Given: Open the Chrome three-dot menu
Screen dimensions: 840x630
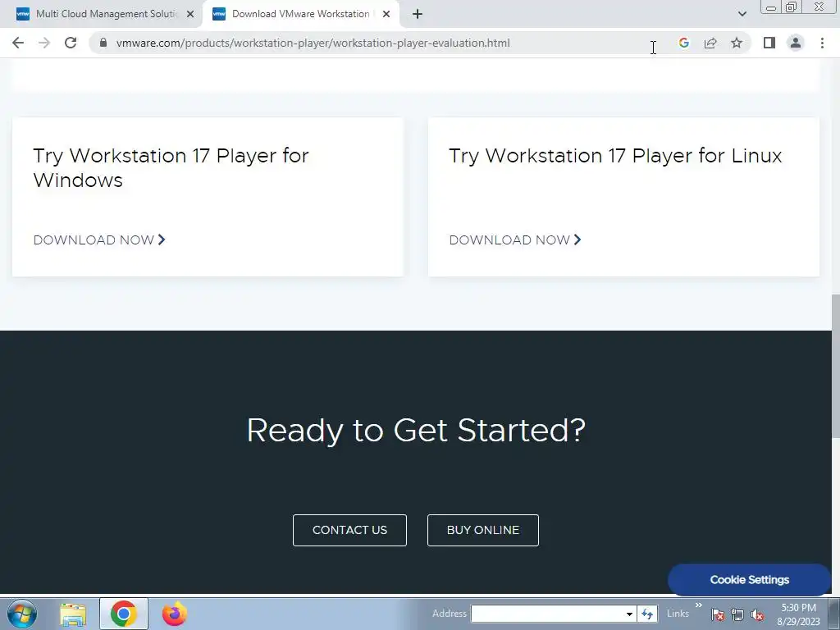Looking at the screenshot, I should coord(822,43).
